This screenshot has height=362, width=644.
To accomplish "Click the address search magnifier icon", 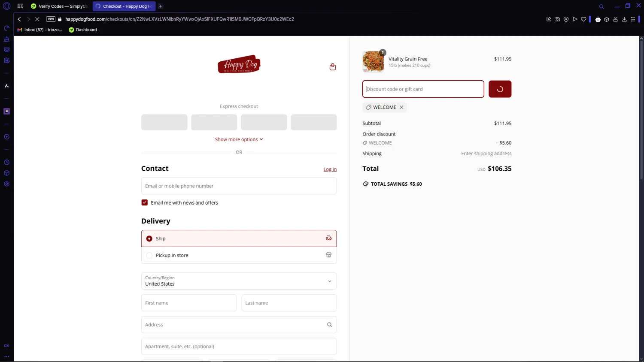I will click(330, 325).
